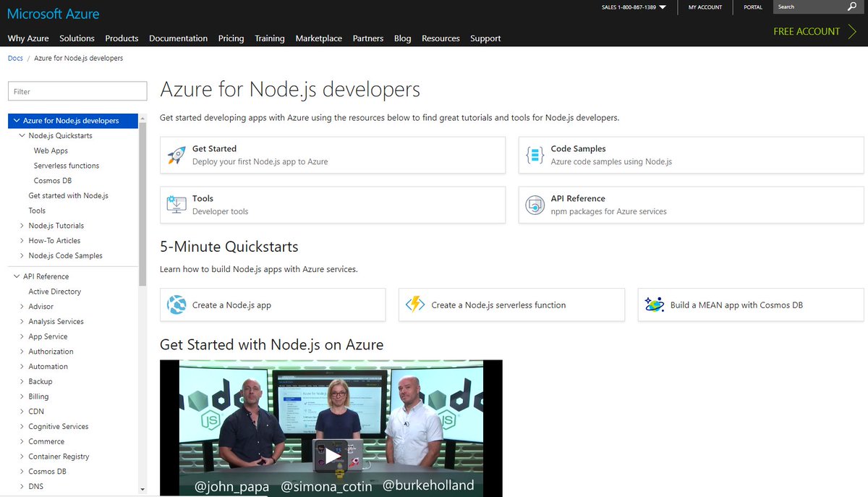Open the Web Apps quickstart item
Image resolution: width=868 pixels, height=497 pixels.
click(51, 150)
